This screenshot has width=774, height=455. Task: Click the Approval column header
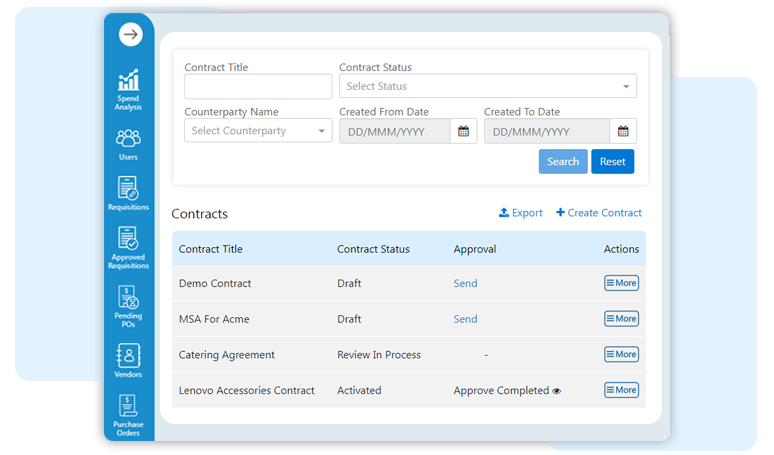pyautogui.click(x=475, y=249)
